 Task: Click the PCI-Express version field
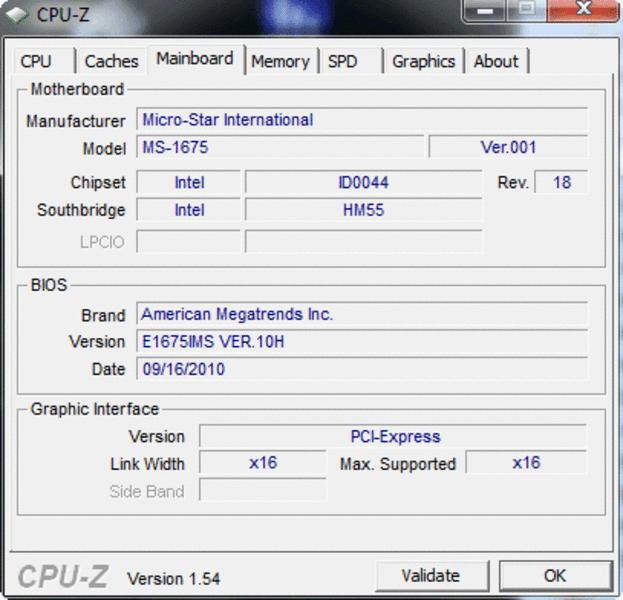pos(393,436)
